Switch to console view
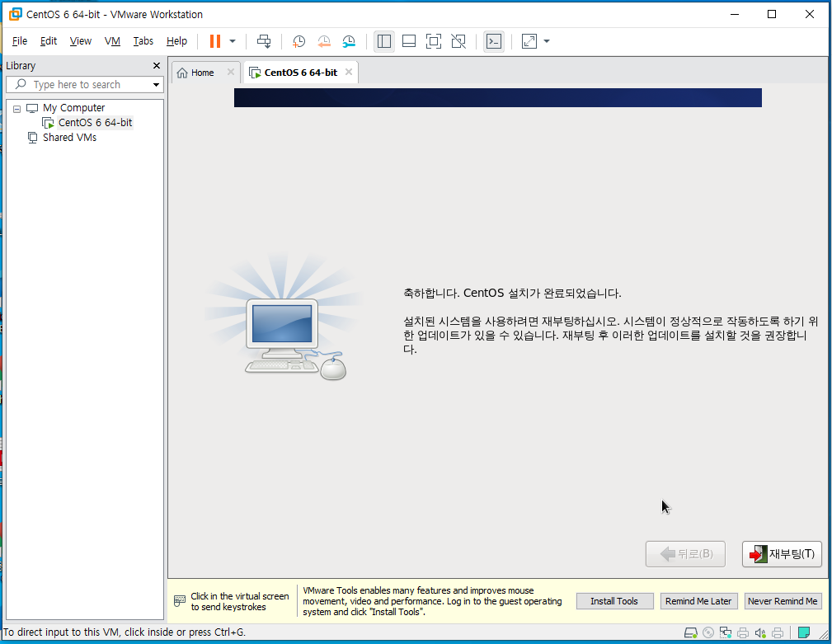Image resolution: width=832 pixels, height=644 pixels. click(494, 41)
